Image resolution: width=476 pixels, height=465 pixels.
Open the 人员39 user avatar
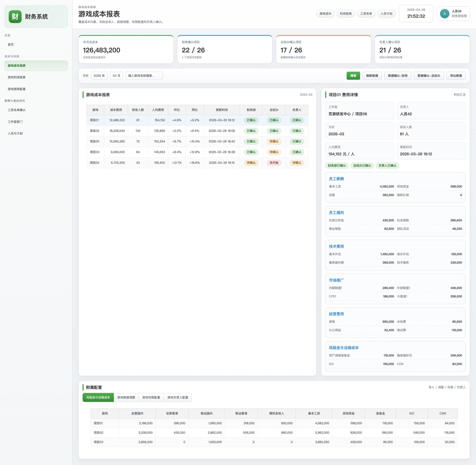pyautogui.click(x=445, y=13)
